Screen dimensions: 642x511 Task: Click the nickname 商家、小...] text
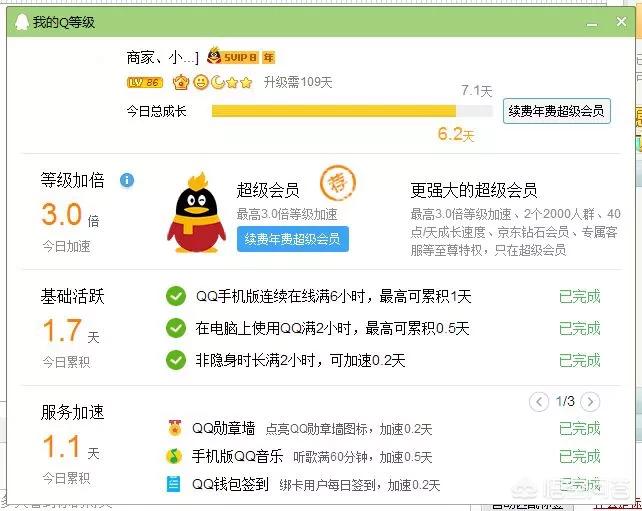(162, 58)
